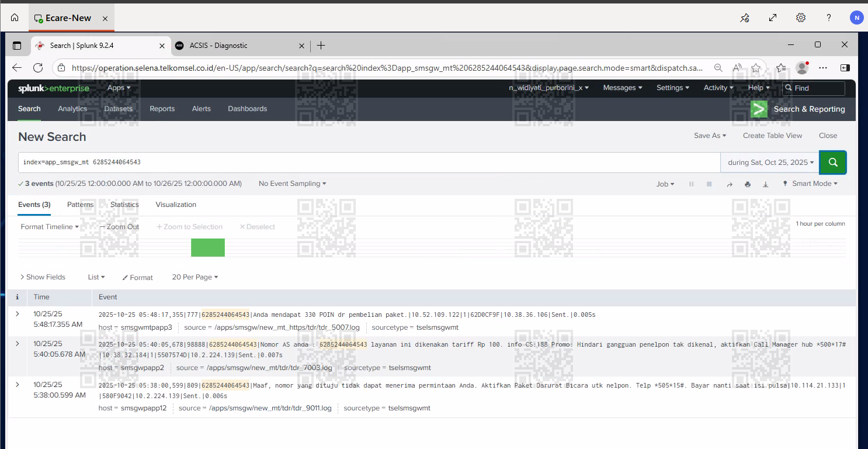Screen dimensions: 868x449
Task: Switch to the Visualization tab
Action: tap(176, 205)
